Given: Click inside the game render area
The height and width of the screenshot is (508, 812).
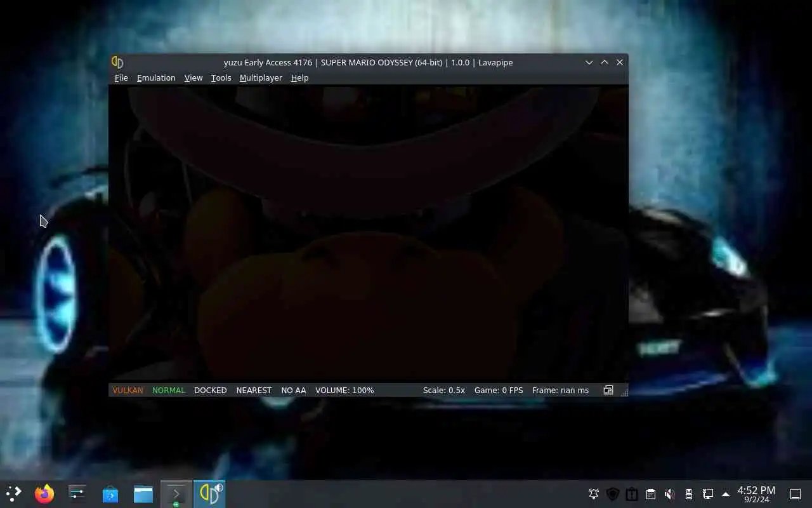Looking at the screenshot, I should tap(368, 234).
